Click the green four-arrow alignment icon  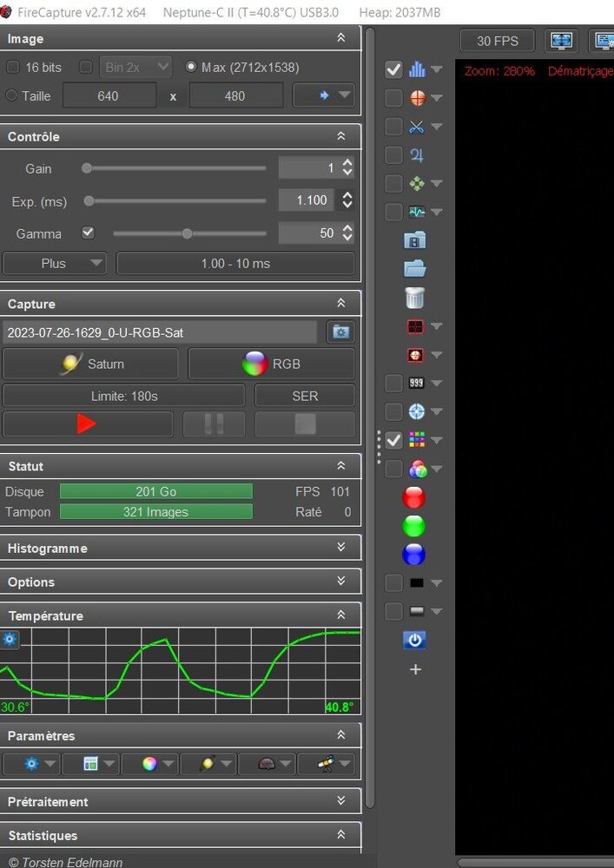click(x=417, y=183)
